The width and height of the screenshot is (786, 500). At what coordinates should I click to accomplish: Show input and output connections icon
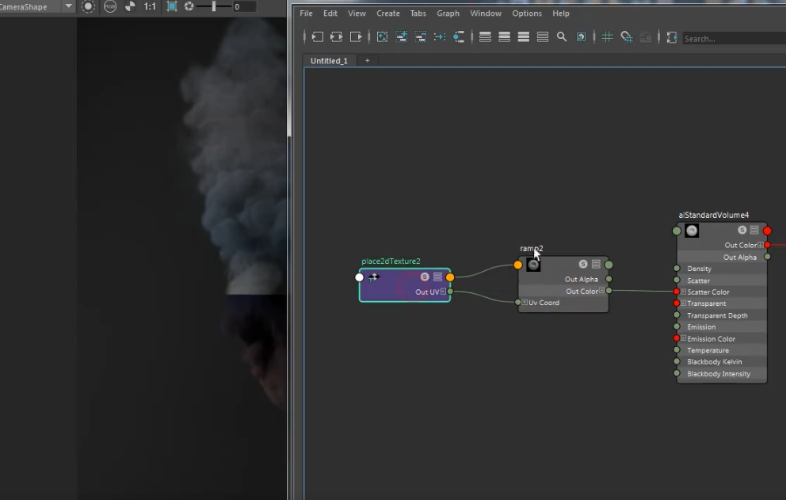click(336, 37)
